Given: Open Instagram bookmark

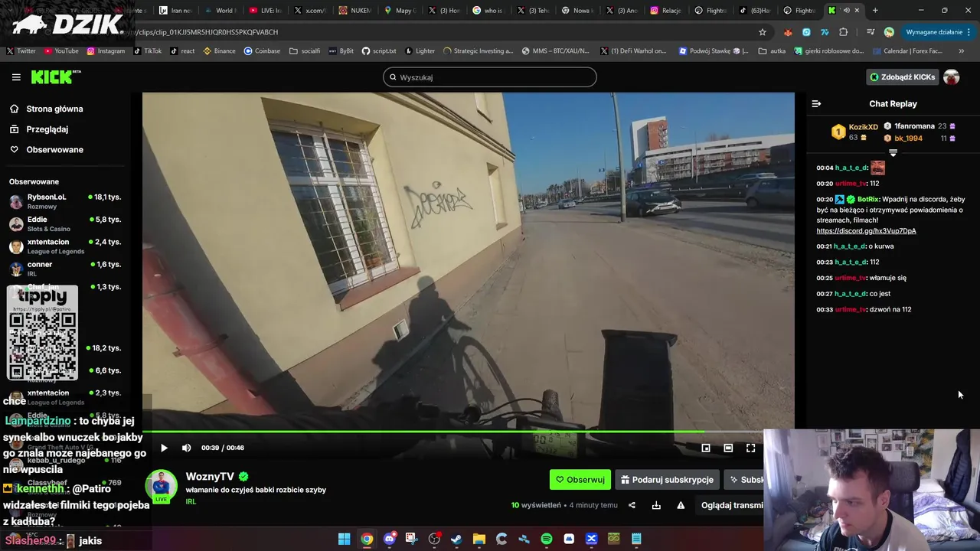Looking at the screenshot, I should click(105, 51).
